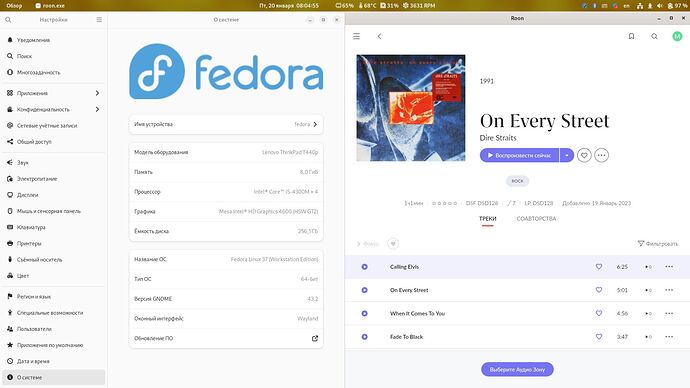Open more options for Calling Elvis
This screenshot has width=690, height=388.
click(669, 267)
